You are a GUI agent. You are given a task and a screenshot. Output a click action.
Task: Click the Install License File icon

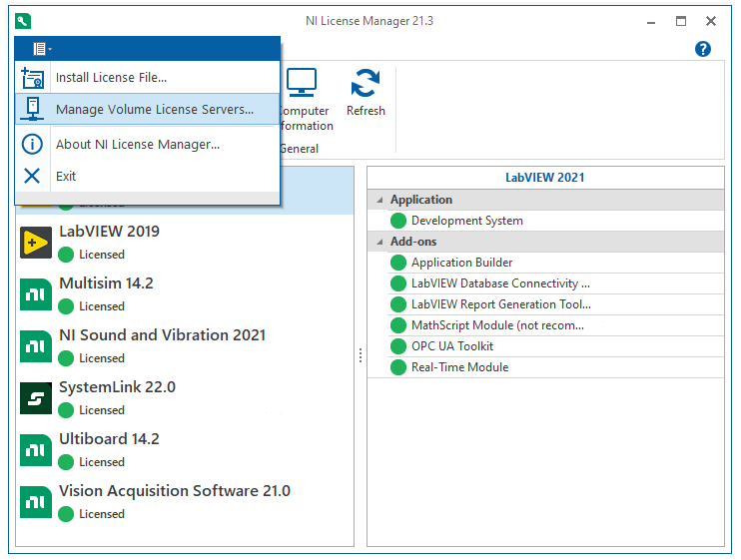33,78
